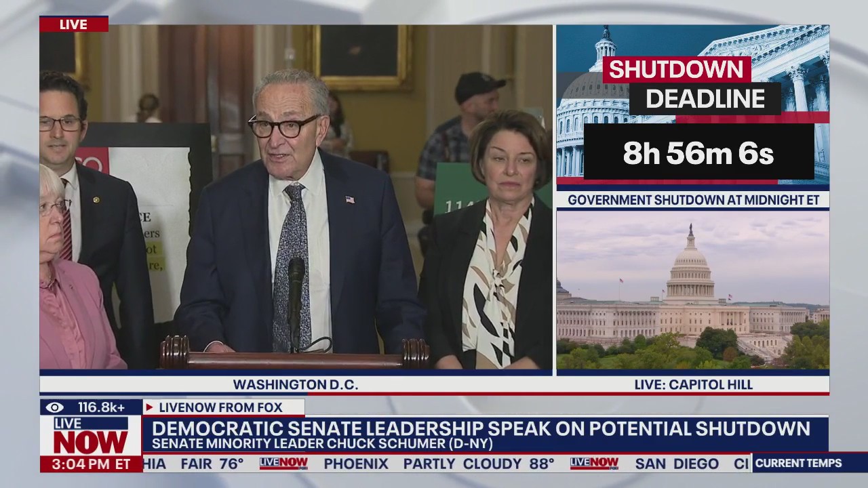Click the 8h 56m 6s countdown timer
Image resolution: width=868 pixels, height=488 pixels.
tap(700, 155)
